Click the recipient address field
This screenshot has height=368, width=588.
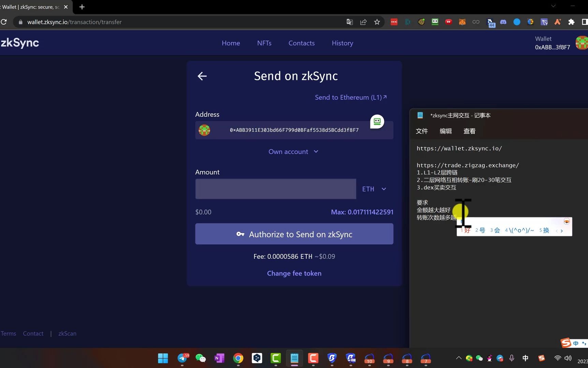(294, 130)
